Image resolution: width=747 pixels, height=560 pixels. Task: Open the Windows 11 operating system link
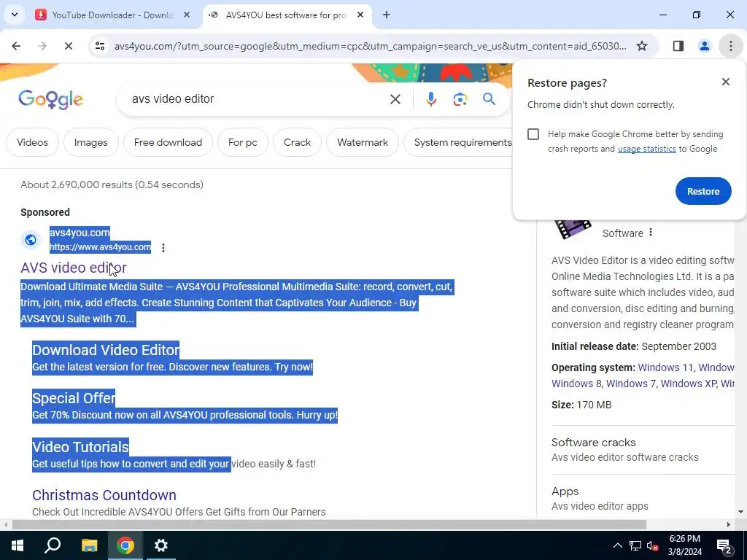[666, 367]
